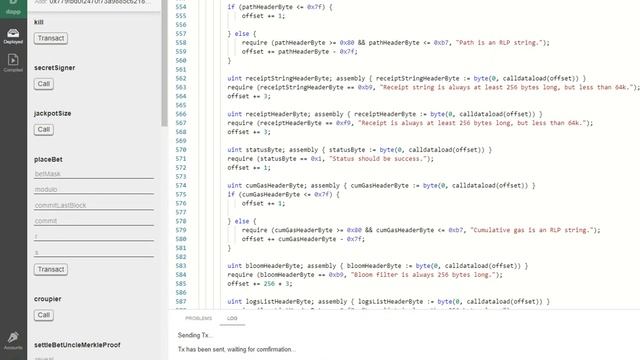Click line number 570 in gutter

click(x=181, y=150)
